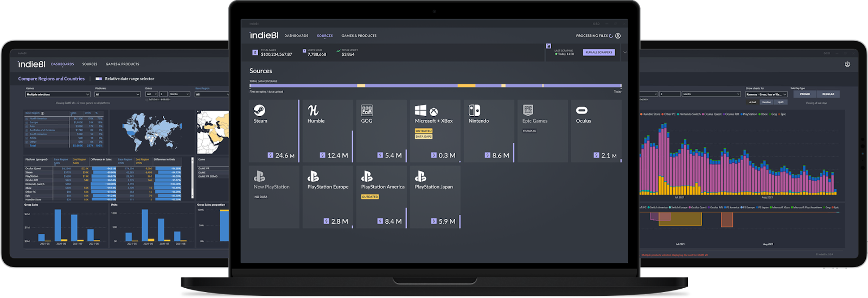Click the icon above Last Scraping panel
The image size is (868, 298).
click(x=548, y=46)
